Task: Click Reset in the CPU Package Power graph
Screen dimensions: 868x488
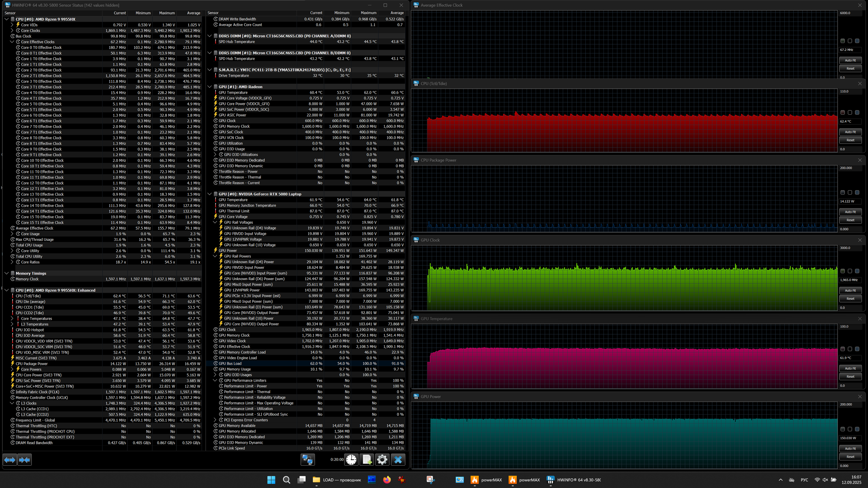Action: [x=850, y=220]
